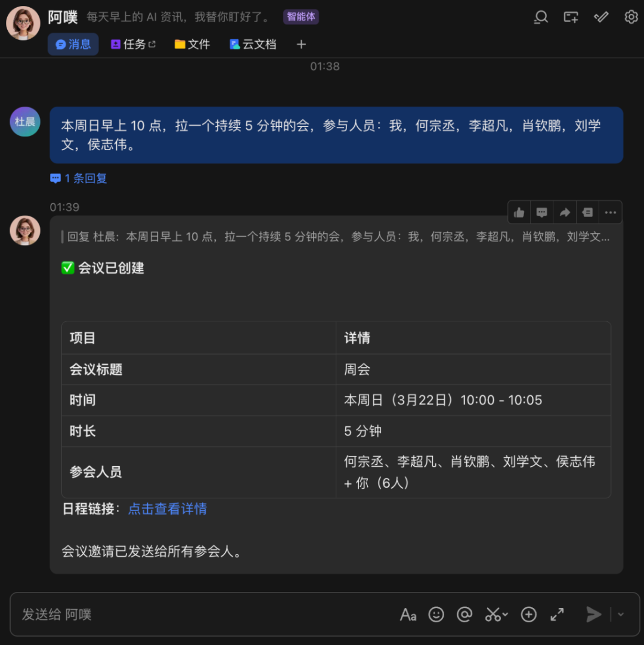Mention someone with the @ icon
This screenshot has height=645, width=644.
[465, 615]
